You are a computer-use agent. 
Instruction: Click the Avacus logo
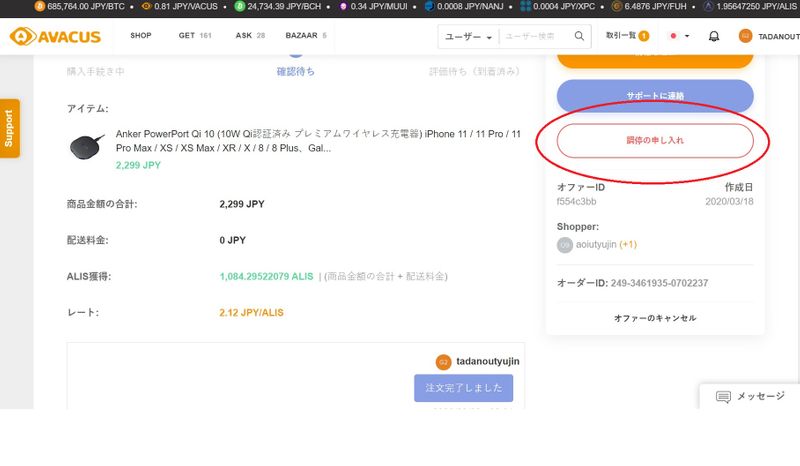59,36
